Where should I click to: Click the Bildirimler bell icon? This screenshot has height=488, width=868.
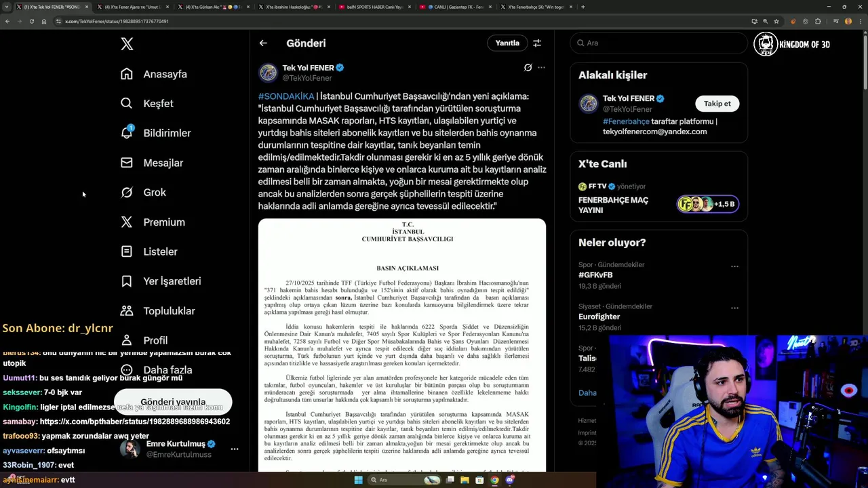127,133
